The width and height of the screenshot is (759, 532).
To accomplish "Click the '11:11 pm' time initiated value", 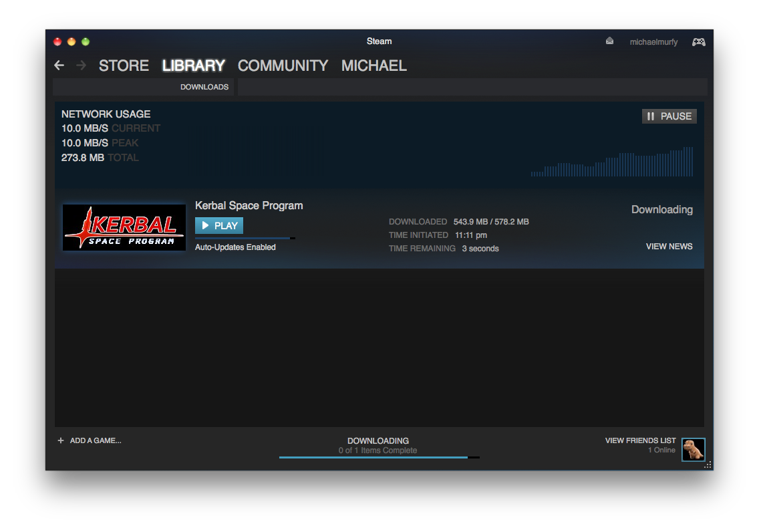I will click(x=471, y=235).
